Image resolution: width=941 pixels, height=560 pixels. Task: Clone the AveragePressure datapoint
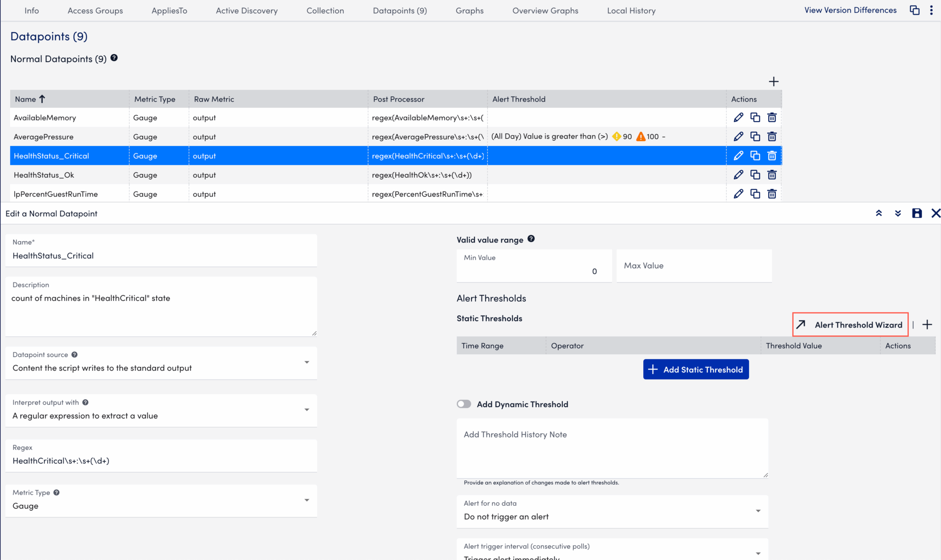point(755,136)
